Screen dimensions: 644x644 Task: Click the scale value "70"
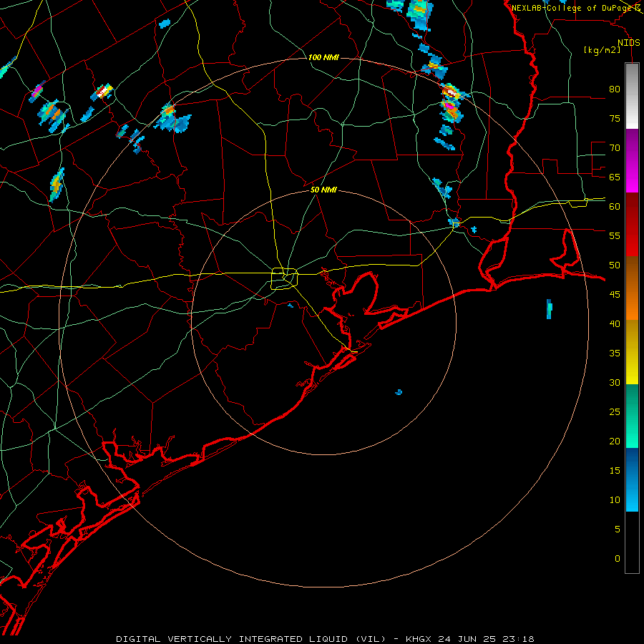pos(615,148)
